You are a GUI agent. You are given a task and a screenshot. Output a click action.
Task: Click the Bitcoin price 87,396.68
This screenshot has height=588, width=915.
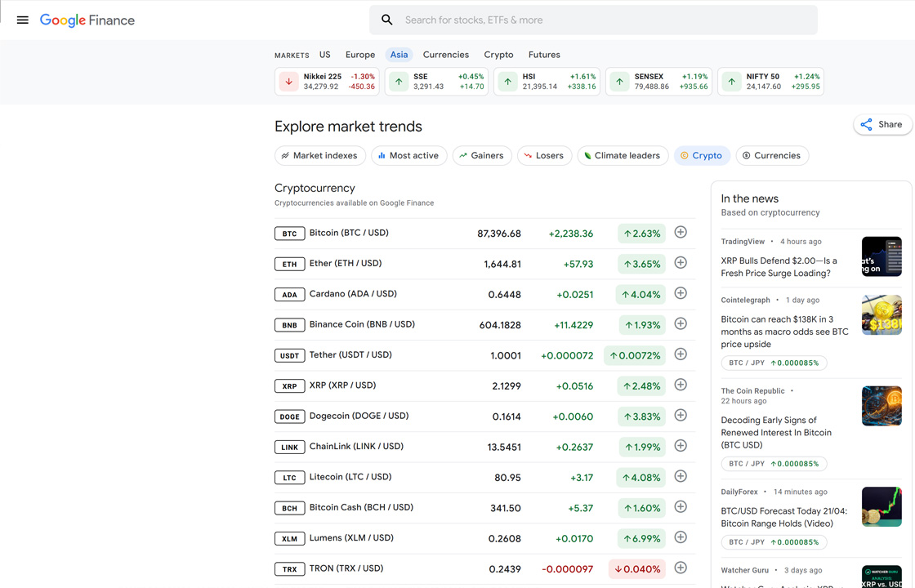(x=499, y=234)
